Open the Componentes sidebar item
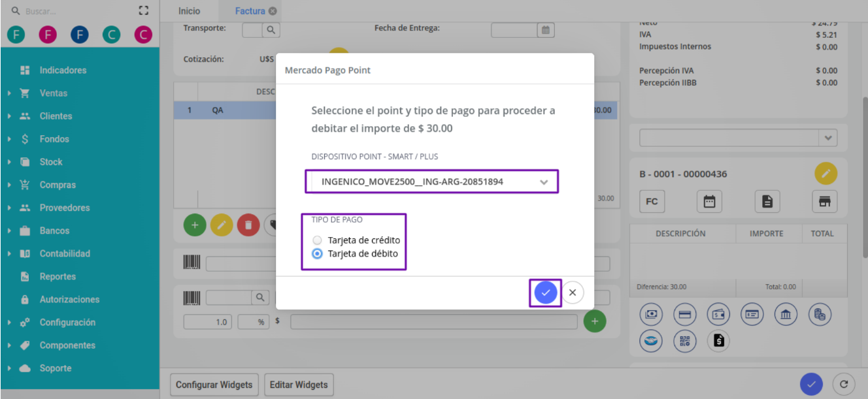 (x=67, y=345)
